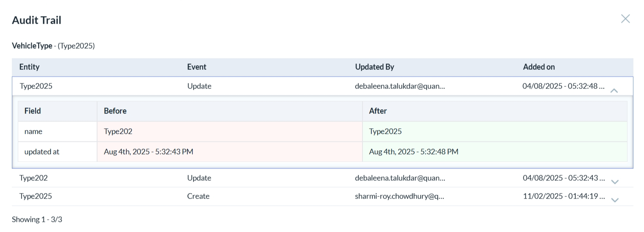Click the sharmi-roy.chowdhury email entry
The image size is (644, 232).
399,196
